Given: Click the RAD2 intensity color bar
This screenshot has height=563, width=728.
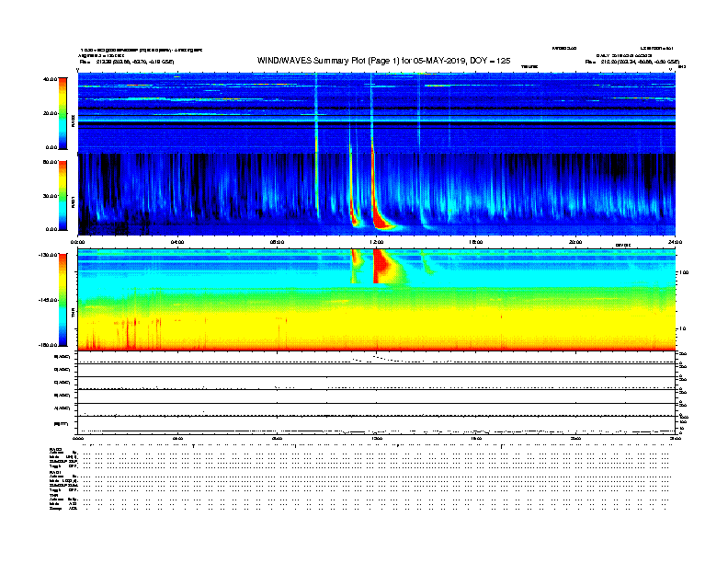Looking at the screenshot, I should pos(63,113).
